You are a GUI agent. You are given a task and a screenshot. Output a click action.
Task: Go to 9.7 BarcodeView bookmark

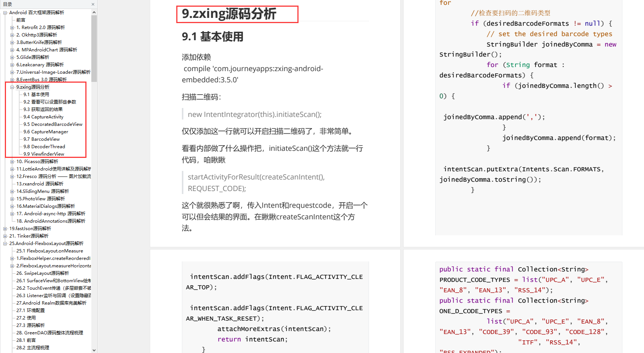point(41,139)
